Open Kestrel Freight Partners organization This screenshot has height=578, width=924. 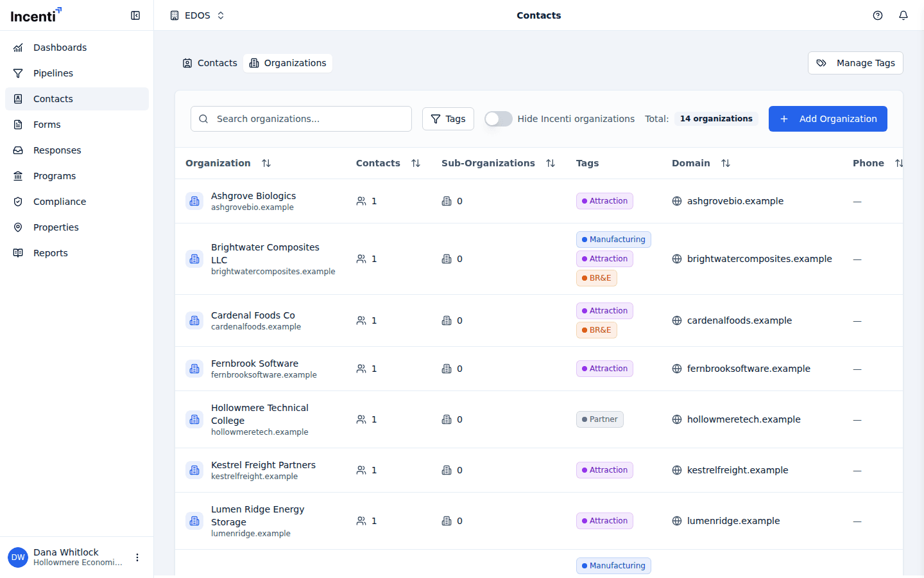pyautogui.click(x=263, y=465)
